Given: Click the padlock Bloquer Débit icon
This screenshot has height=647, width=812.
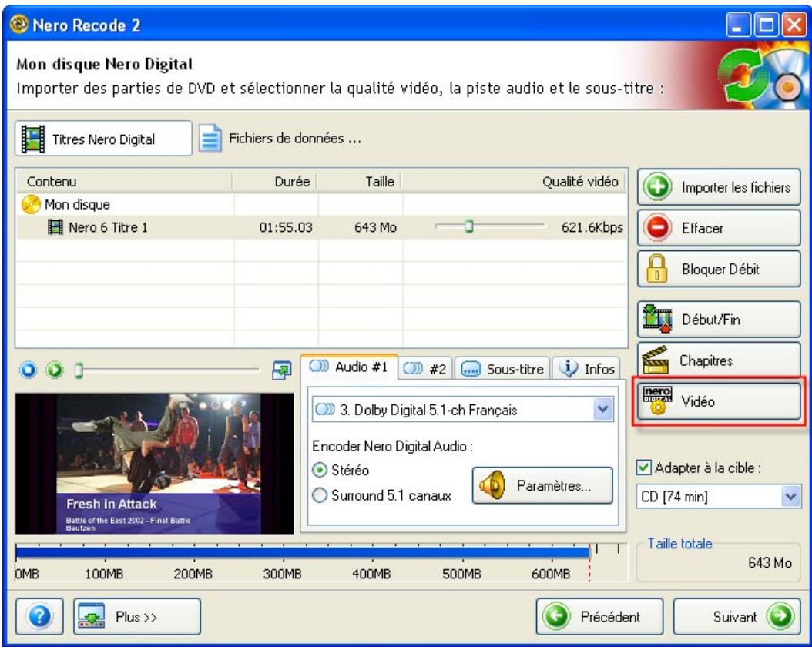Looking at the screenshot, I should [657, 268].
